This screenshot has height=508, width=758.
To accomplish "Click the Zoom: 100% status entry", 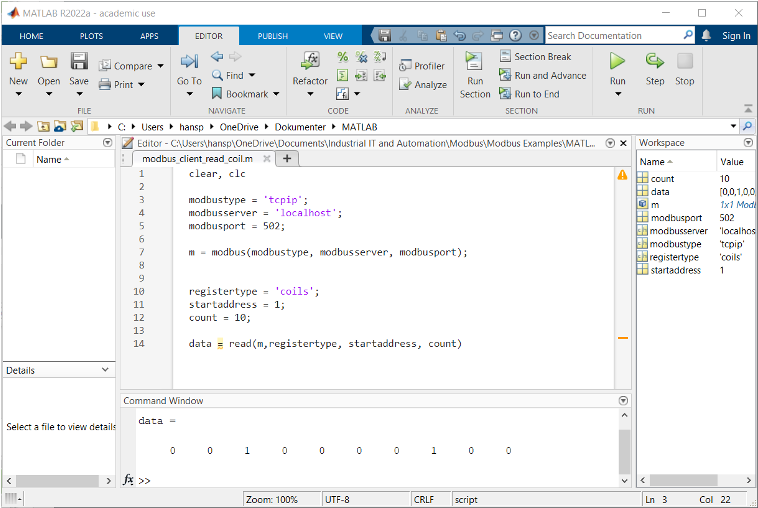I will point(272,499).
